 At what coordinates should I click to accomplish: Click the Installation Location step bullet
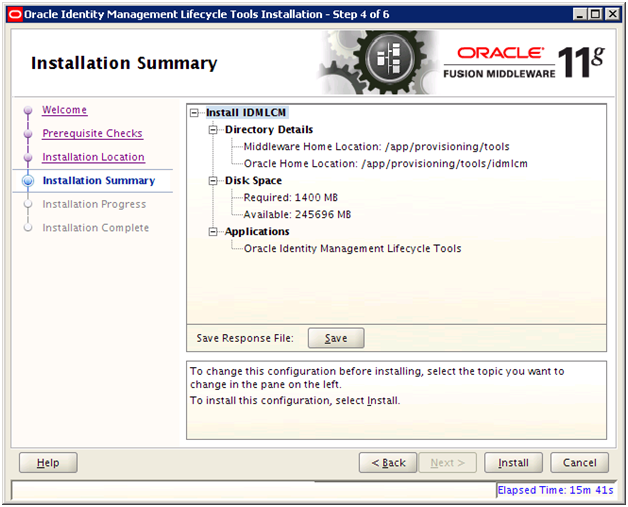pyautogui.click(x=28, y=157)
